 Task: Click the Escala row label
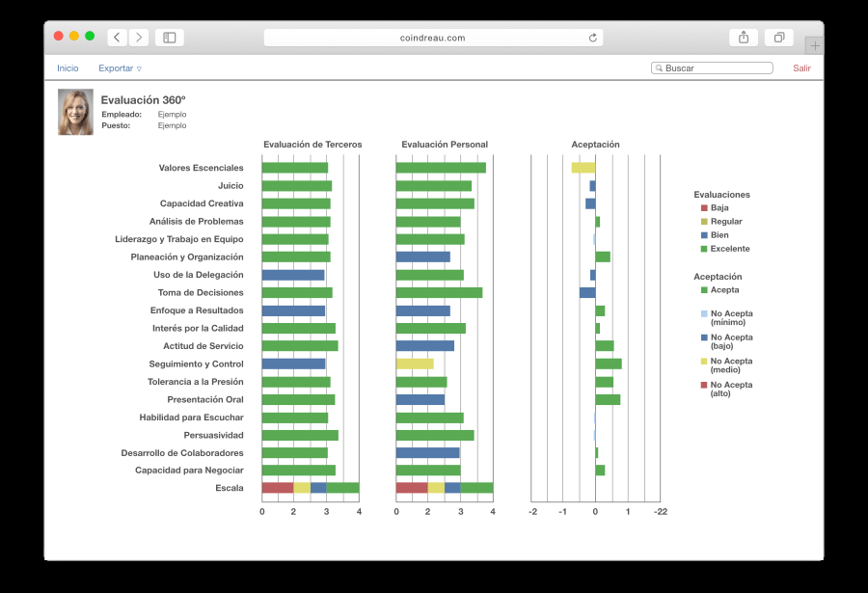click(x=230, y=488)
